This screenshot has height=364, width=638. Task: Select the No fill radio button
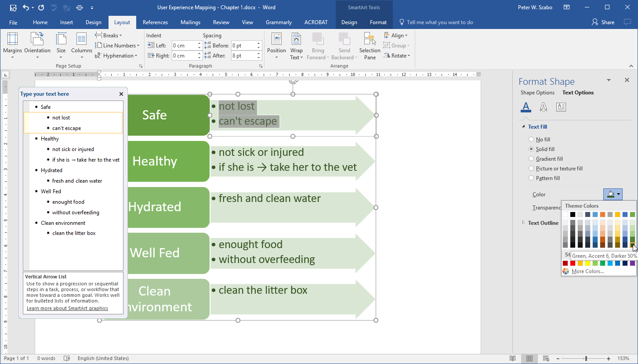pyautogui.click(x=531, y=140)
